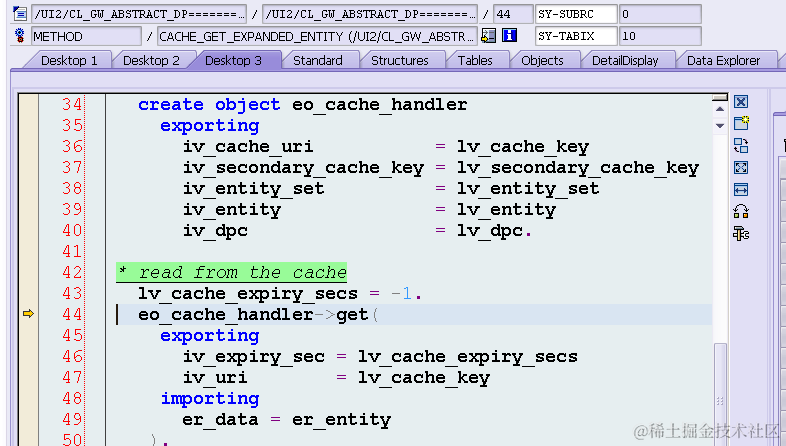Click the new tool icon with star
The width and height of the screenshot is (786, 446).
pos(741,123)
